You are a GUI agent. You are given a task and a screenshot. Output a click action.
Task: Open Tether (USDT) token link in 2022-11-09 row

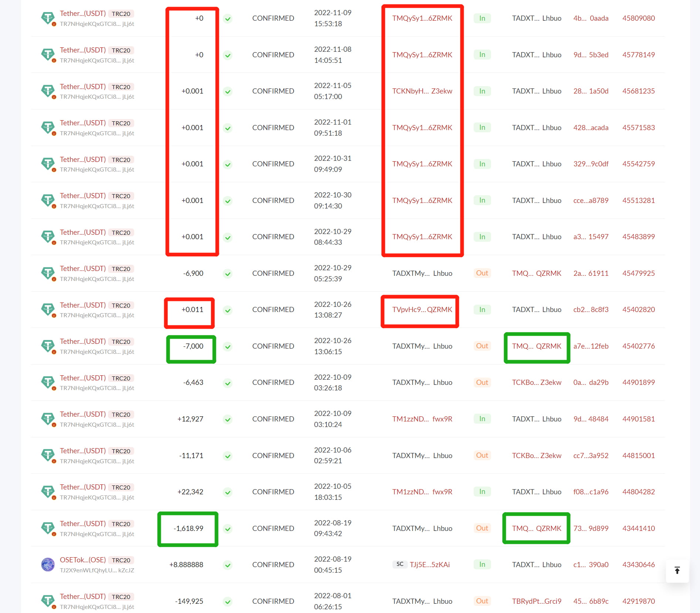click(83, 13)
